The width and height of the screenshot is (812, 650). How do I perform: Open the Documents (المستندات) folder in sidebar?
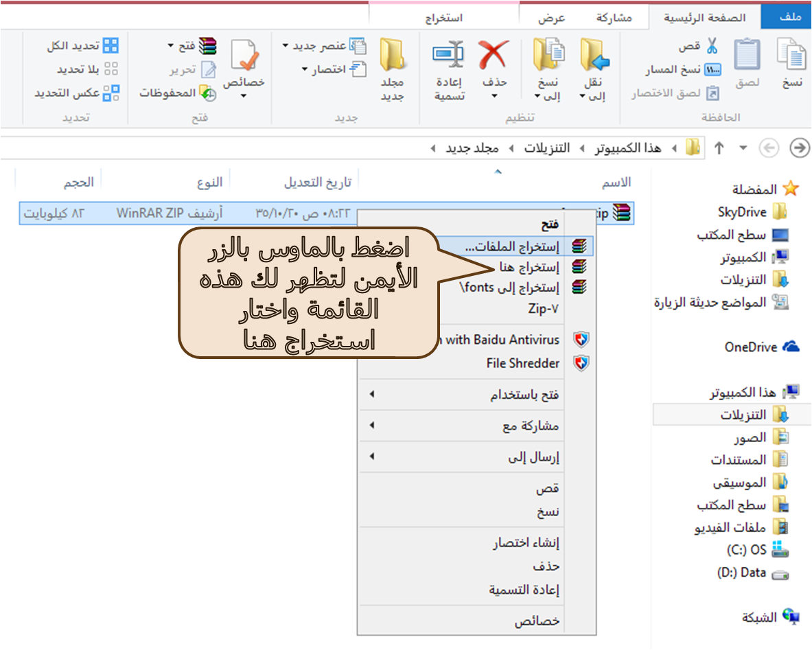pos(738,459)
